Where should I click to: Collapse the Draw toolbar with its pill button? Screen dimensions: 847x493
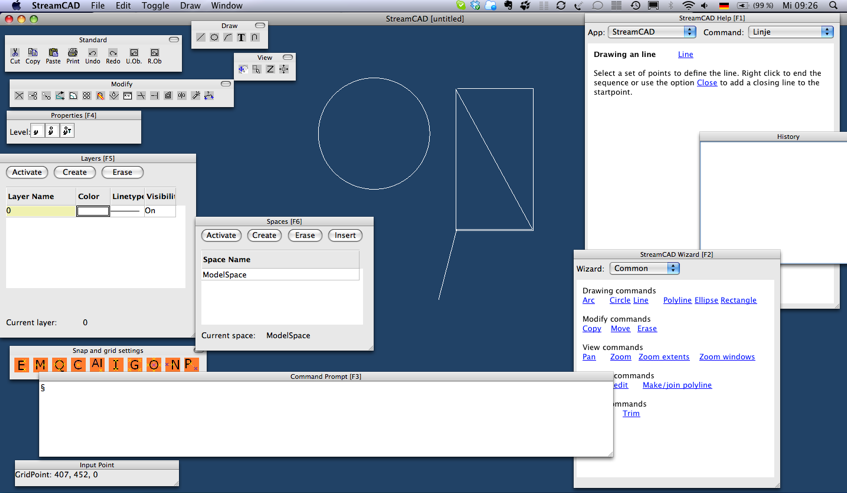click(260, 25)
